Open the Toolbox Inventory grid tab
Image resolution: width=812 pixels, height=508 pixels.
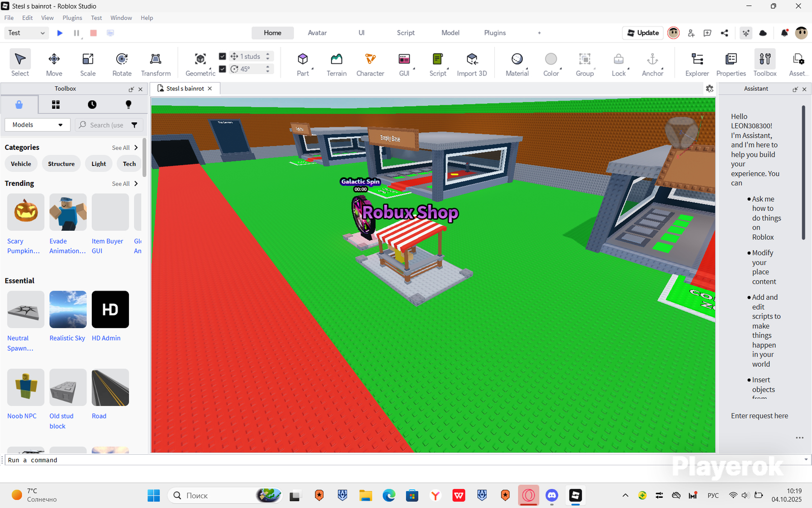(56, 105)
